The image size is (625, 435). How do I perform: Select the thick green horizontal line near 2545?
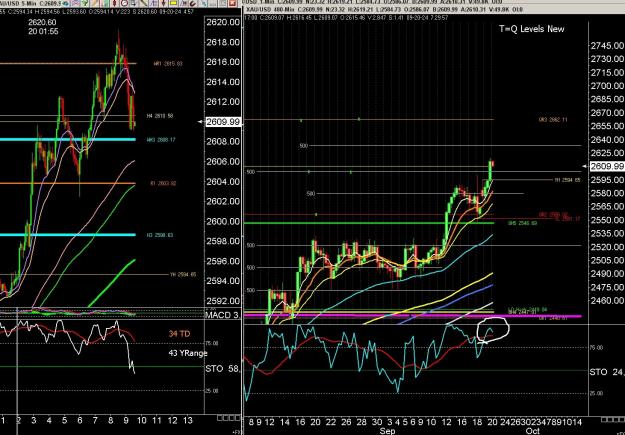pos(369,223)
